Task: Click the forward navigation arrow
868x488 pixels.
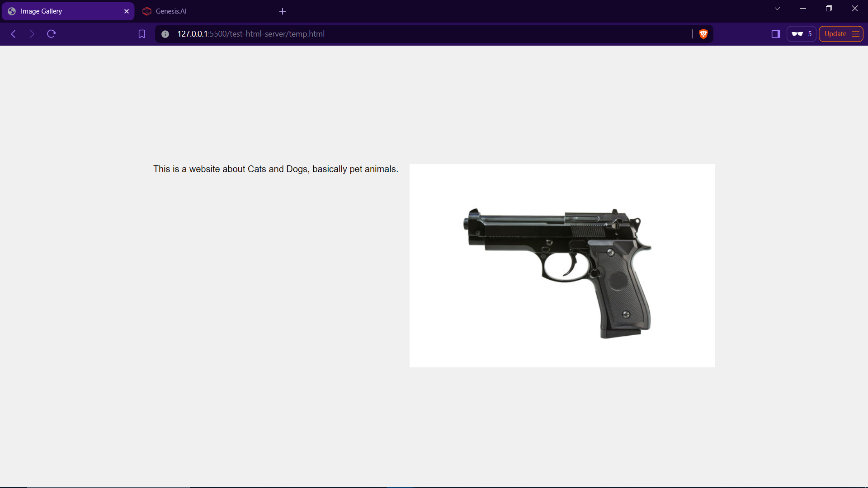Action: (x=32, y=34)
